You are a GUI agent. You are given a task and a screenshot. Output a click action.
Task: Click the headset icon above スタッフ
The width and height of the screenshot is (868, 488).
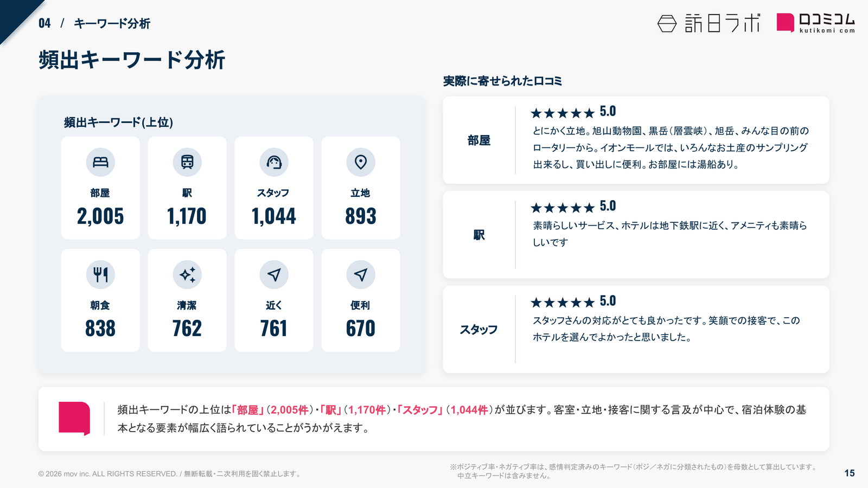(x=274, y=162)
